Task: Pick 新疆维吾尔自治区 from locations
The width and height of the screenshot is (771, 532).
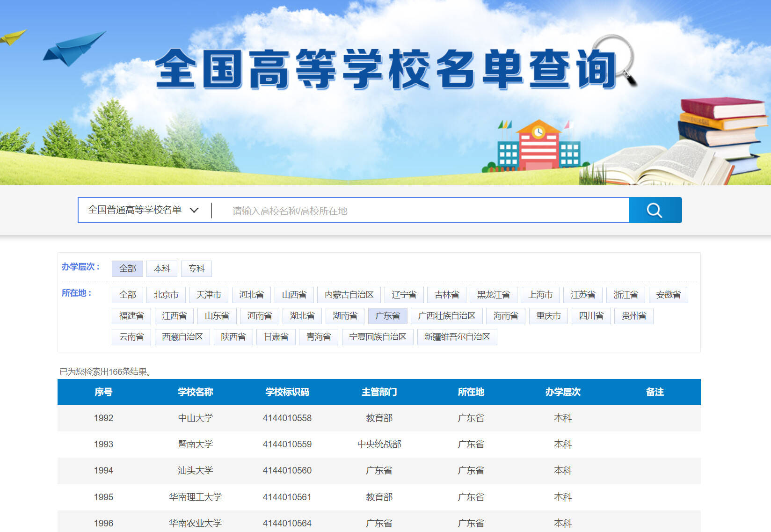Action: [457, 337]
